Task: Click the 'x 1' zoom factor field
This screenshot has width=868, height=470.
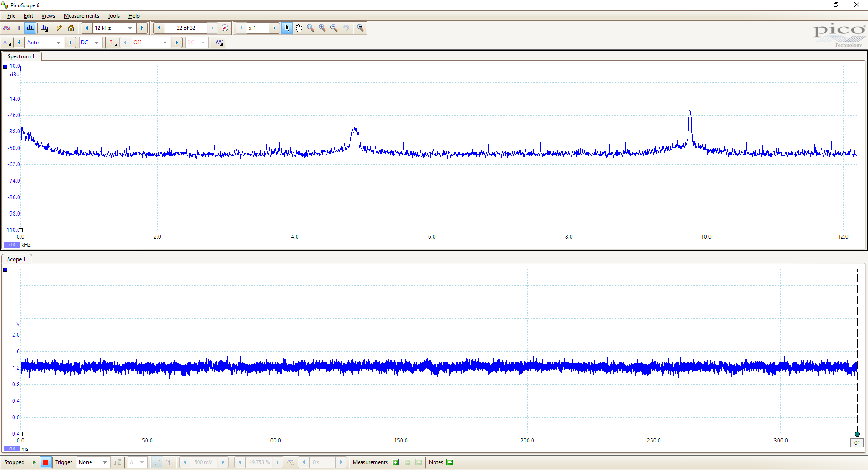Action: (258, 28)
